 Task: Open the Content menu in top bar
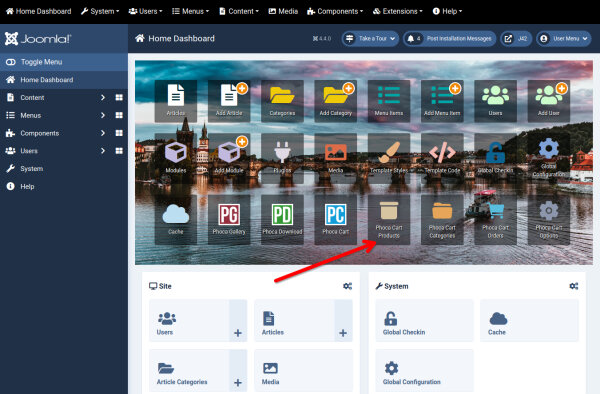tap(239, 11)
